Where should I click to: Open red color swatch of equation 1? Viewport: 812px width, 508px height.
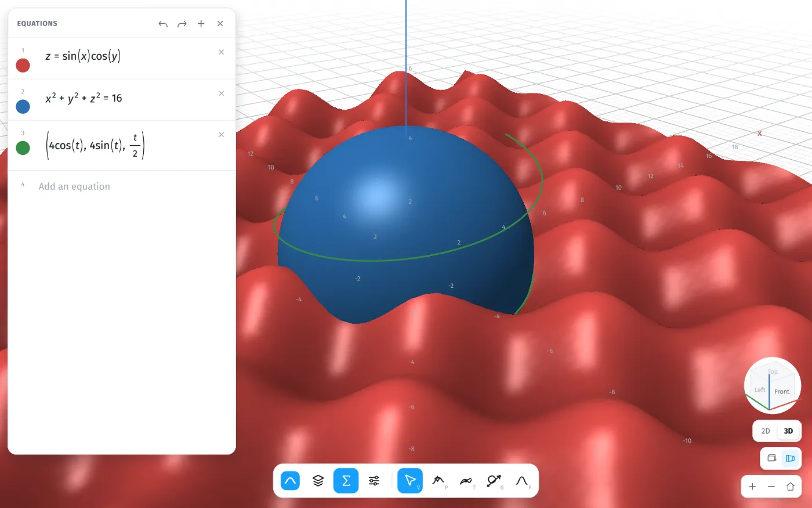[x=23, y=65]
